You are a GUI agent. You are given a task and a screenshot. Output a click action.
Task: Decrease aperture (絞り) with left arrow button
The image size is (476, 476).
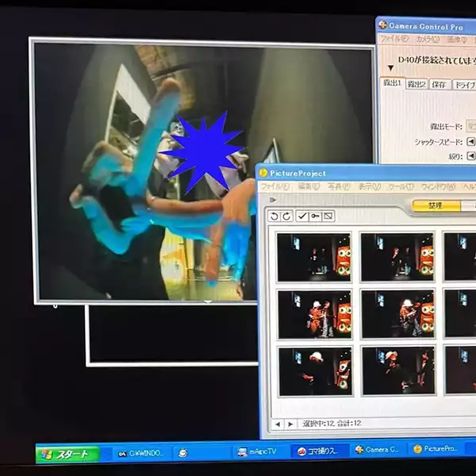point(470,156)
